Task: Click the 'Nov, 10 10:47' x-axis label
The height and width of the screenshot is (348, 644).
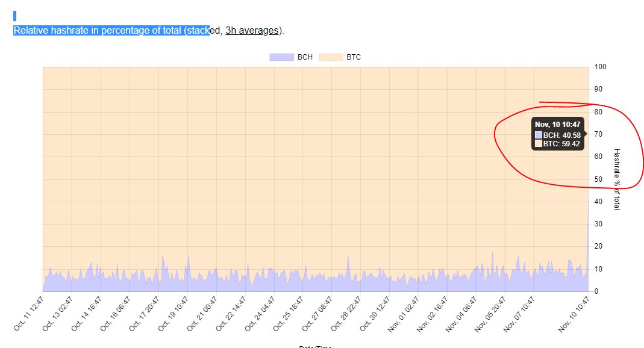Action: (x=574, y=314)
